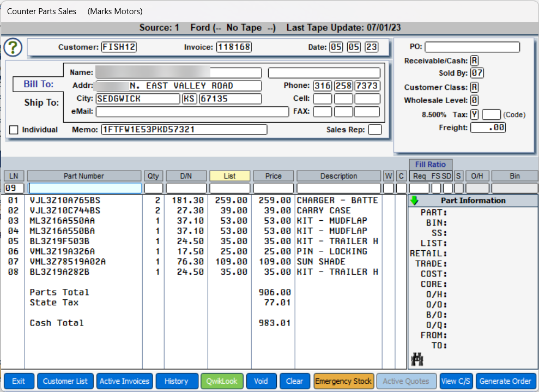Click the PO input field
The image size is (539, 392).
[472, 47]
